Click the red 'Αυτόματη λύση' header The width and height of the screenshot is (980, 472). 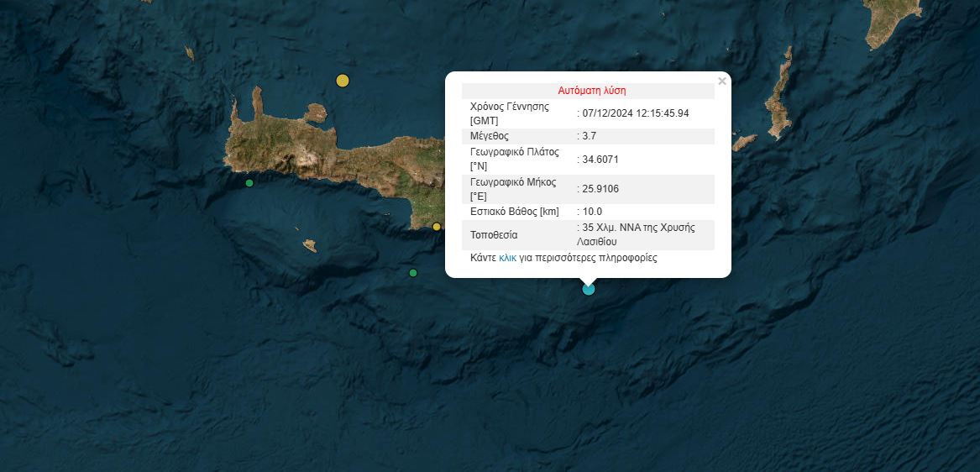tap(592, 91)
